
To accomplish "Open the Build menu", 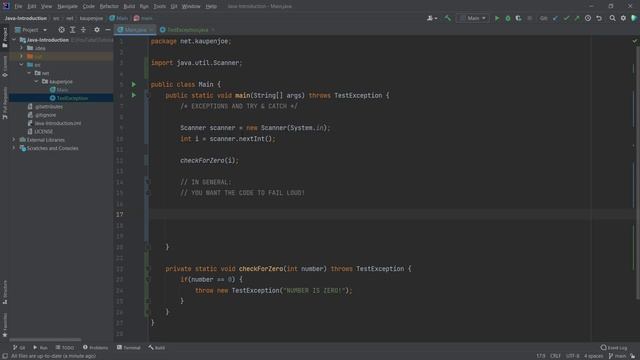I will click(x=129, y=6).
